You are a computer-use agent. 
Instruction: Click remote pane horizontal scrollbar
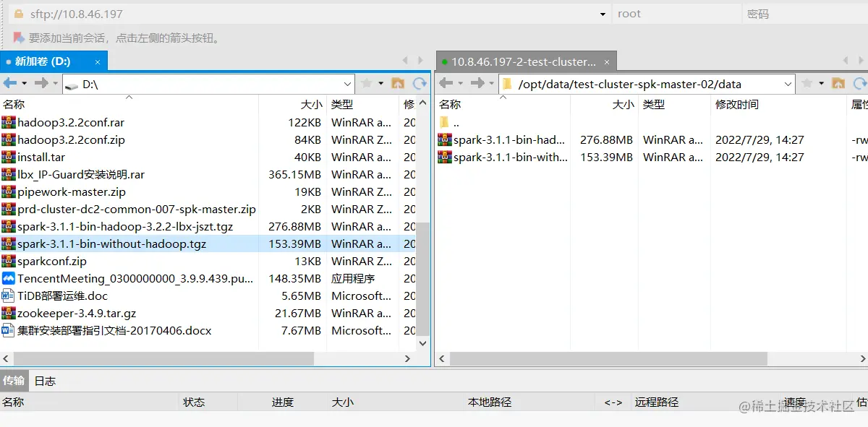point(608,358)
